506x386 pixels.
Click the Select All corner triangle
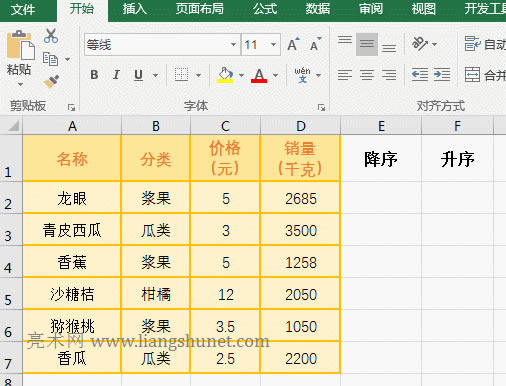[13, 126]
